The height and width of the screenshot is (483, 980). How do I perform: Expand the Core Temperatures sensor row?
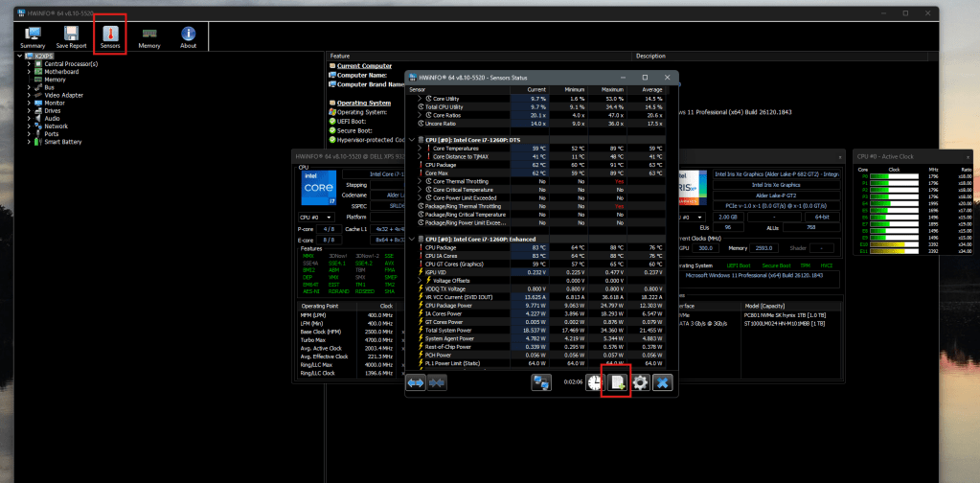420,149
